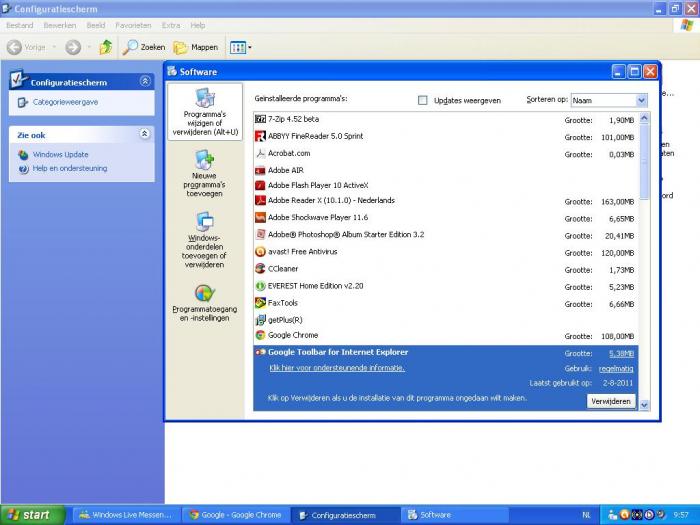Click the program list scrollbar down arrow
Image resolution: width=700 pixels, height=525 pixels.
coord(644,405)
